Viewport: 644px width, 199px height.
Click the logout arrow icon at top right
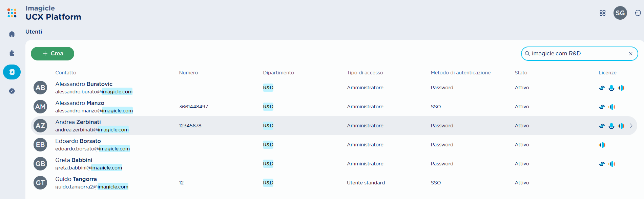tap(638, 13)
